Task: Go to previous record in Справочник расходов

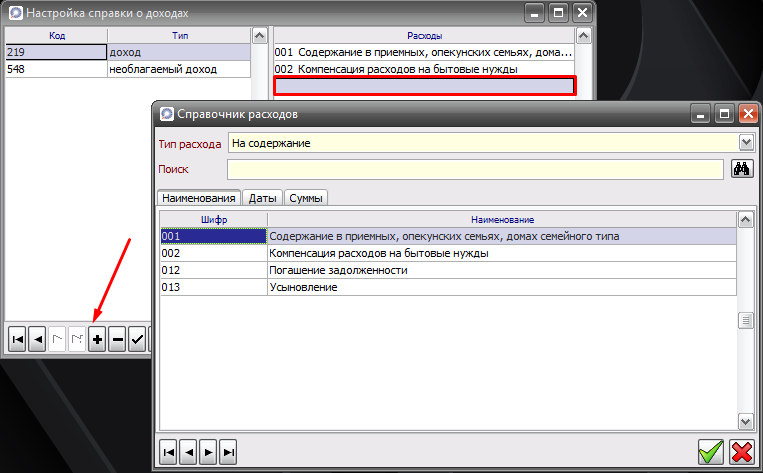Action: tap(189, 452)
